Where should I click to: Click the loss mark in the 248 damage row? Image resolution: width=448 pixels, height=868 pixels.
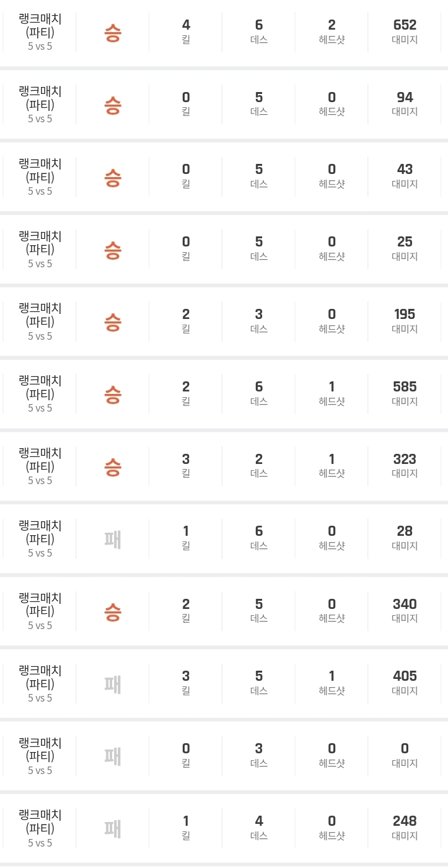click(112, 828)
